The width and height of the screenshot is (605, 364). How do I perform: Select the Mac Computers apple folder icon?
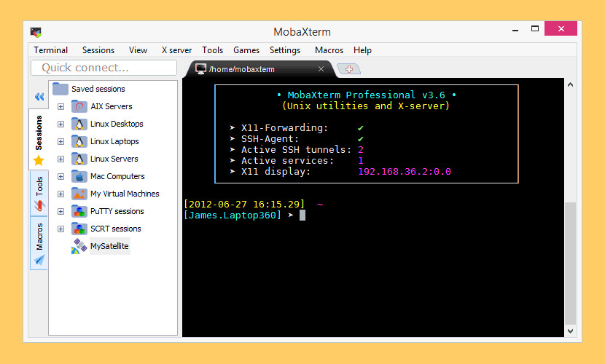pyautogui.click(x=79, y=176)
